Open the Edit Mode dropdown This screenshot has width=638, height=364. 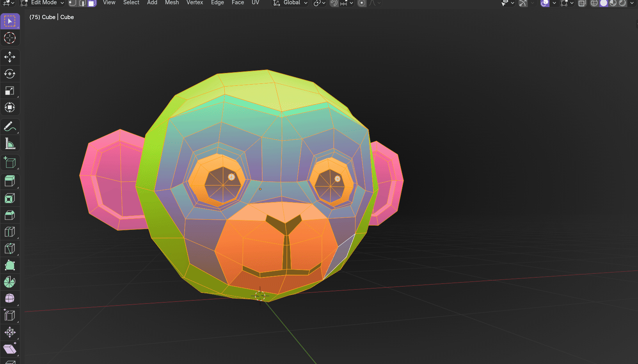tap(42, 3)
